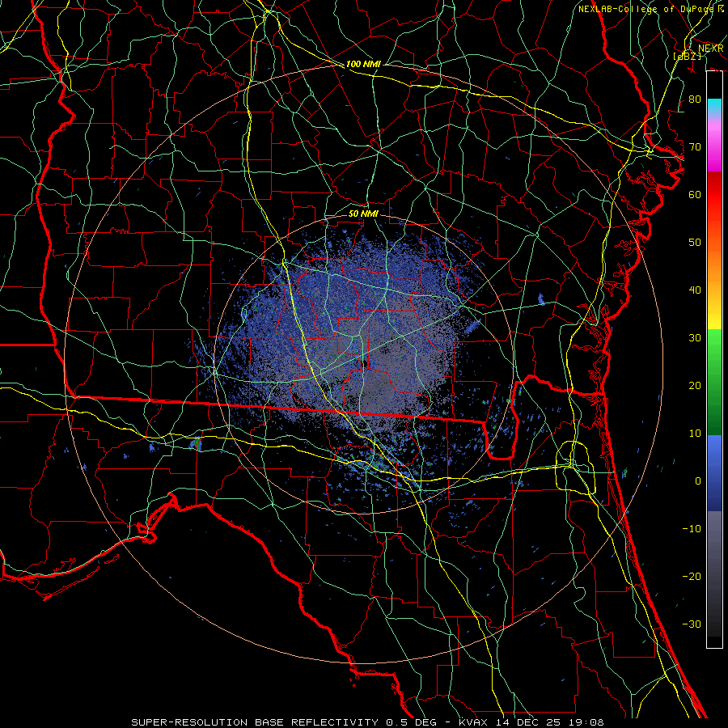728x728 pixels.
Task: Click the -10 value on the dBZ scale
Action: coord(692,528)
